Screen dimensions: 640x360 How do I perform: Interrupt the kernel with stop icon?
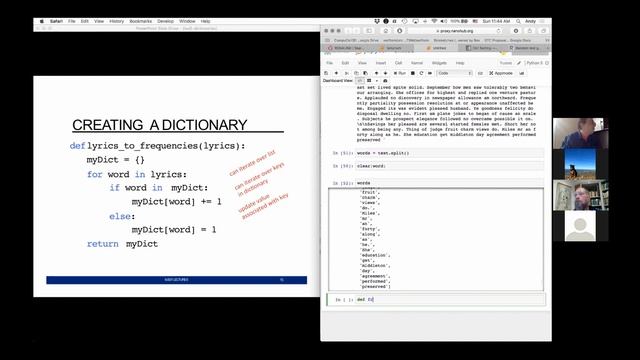coord(413,73)
